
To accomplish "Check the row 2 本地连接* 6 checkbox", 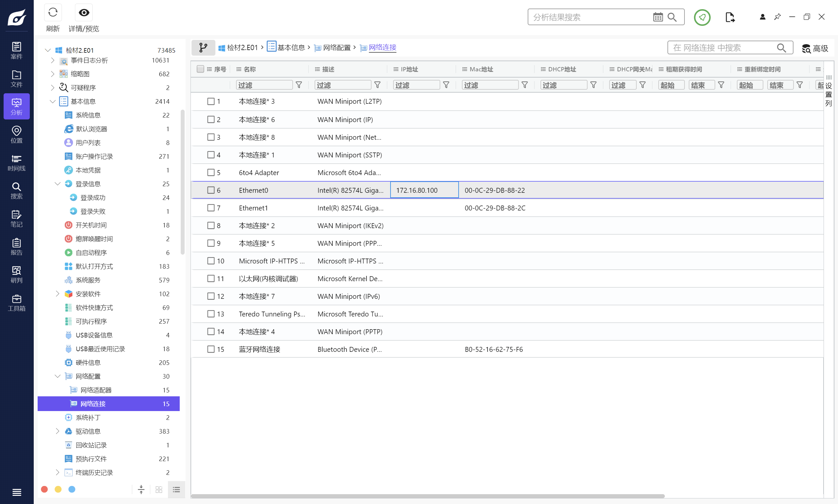I will [x=211, y=119].
